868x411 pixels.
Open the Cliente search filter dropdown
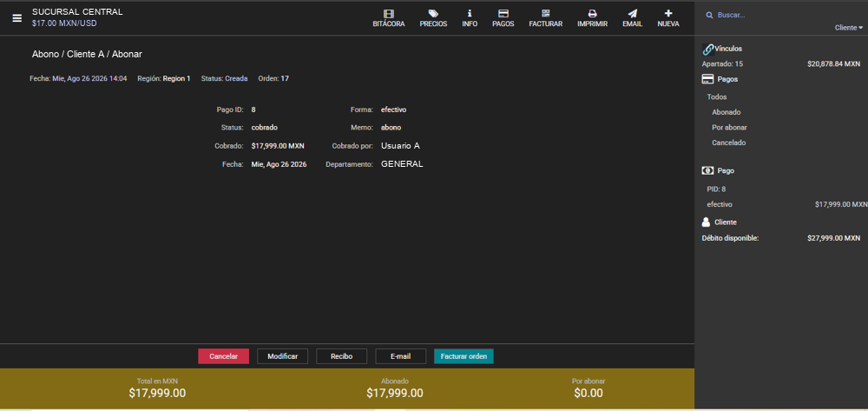pos(849,28)
